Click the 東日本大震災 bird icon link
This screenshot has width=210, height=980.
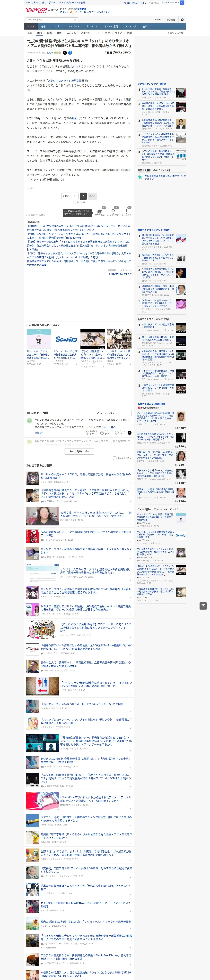click(x=140, y=177)
